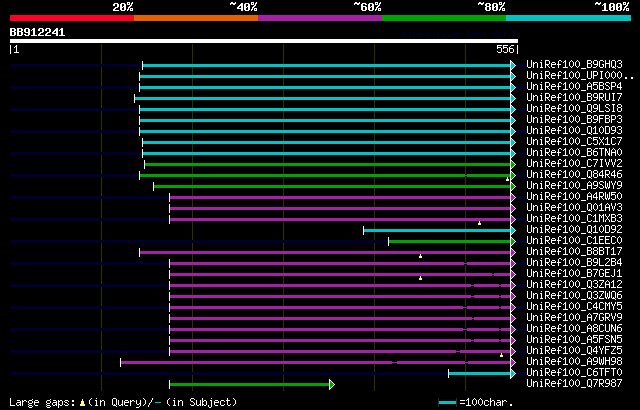640x410 pixels.
Task: Select the UniRef100_Q7R987 label
Action: pyautogui.click(x=574, y=384)
